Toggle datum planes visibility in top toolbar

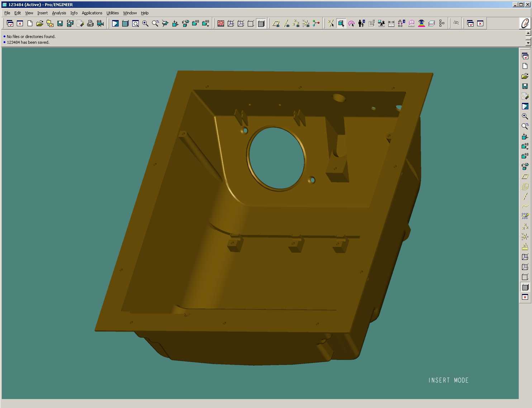pyautogui.click(x=276, y=24)
